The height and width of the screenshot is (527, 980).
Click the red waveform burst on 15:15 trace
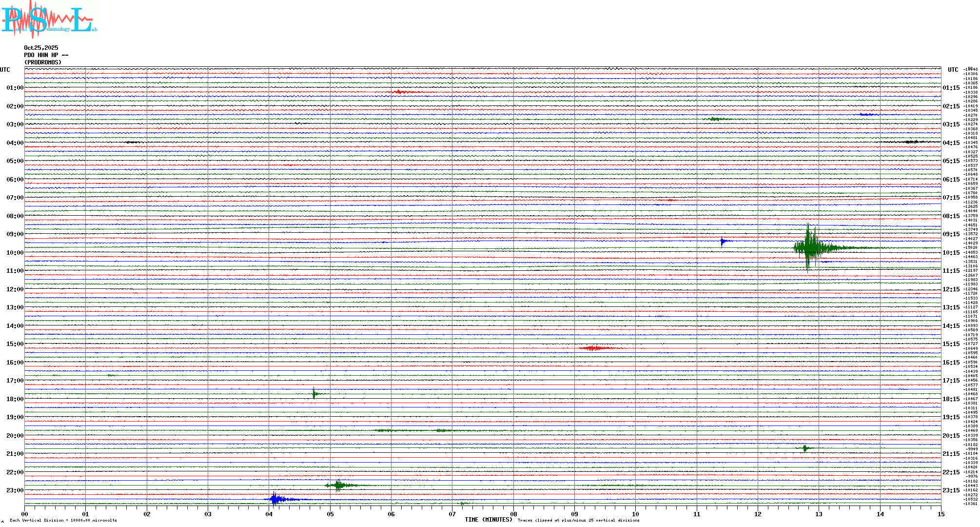point(594,348)
